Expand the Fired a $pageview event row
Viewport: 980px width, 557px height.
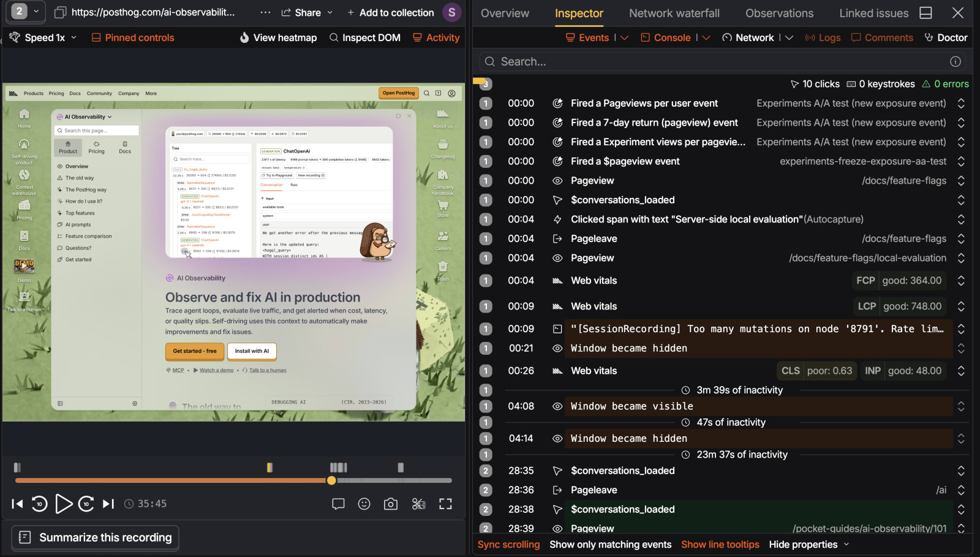961,161
